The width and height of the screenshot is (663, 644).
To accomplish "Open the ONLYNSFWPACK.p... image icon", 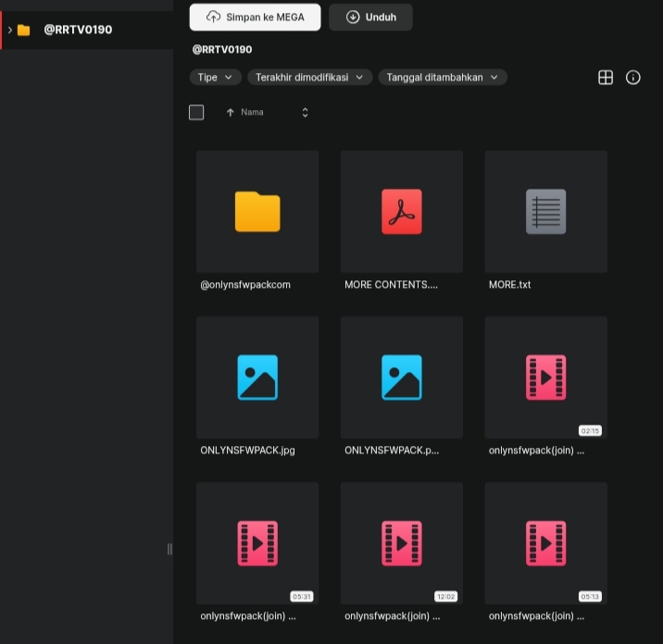I will tap(402, 378).
